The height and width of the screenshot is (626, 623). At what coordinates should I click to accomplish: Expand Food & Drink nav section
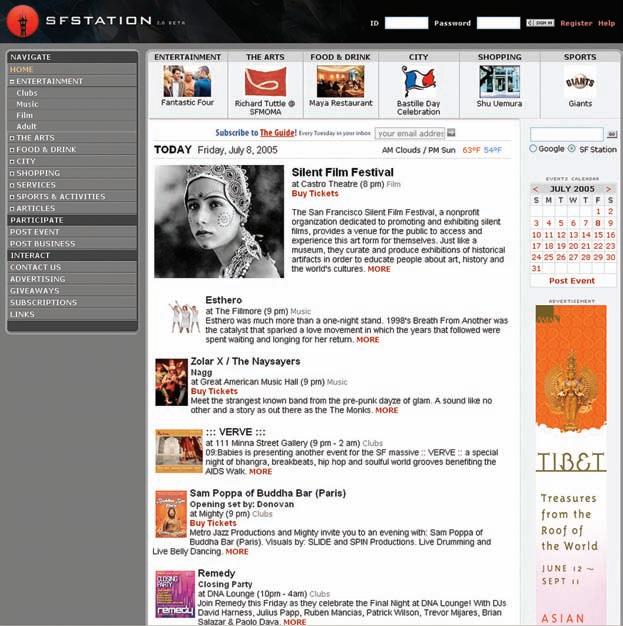click(12, 150)
